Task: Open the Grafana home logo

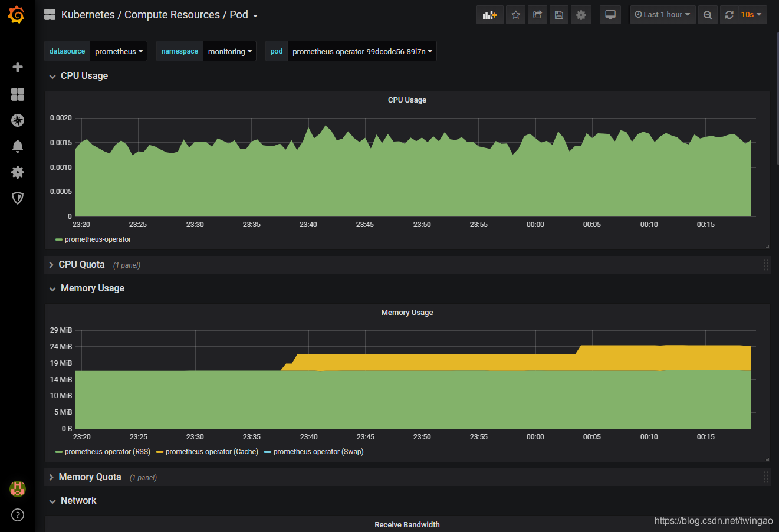Action: click(17, 15)
